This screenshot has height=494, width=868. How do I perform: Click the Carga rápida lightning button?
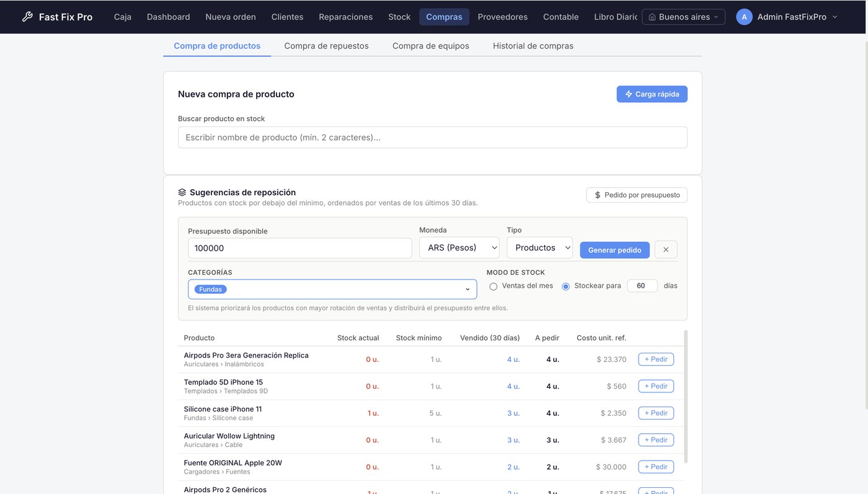tap(652, 94)
